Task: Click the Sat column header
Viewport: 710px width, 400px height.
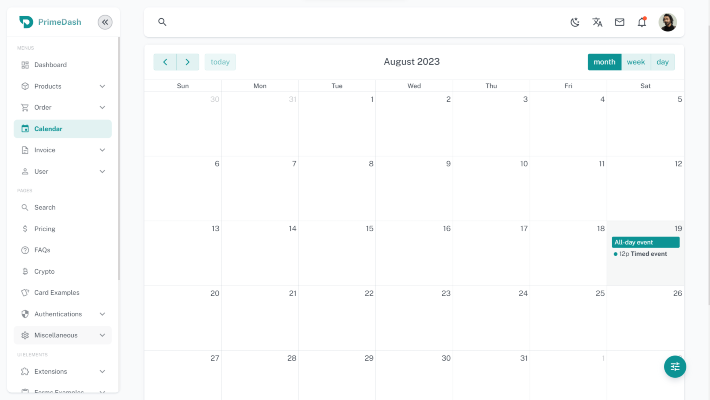Action: [645, 86]
